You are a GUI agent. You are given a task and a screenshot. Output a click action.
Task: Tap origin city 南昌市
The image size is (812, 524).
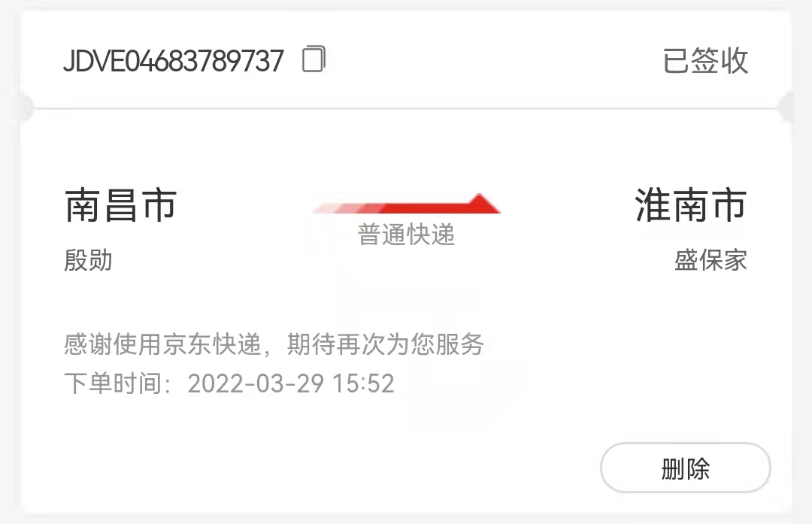(x=120, y=205)
